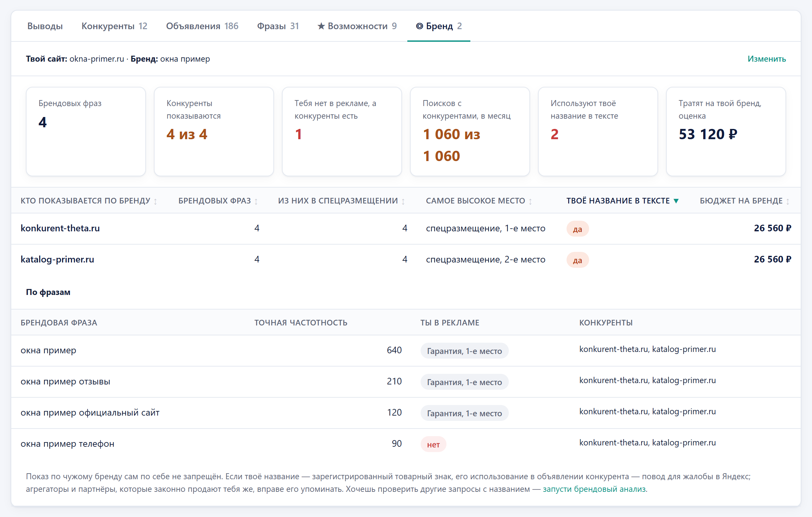Click budget 26 560 ₽ for katalog-primer.ru
Image resolution: width=812 pixels, height=517 pixels.
click(772, 259)
